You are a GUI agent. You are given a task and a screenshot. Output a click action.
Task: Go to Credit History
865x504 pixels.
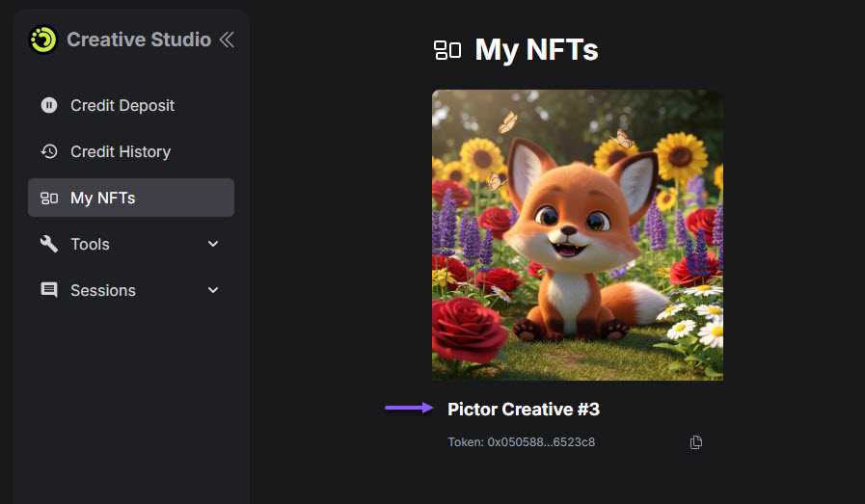121,151
